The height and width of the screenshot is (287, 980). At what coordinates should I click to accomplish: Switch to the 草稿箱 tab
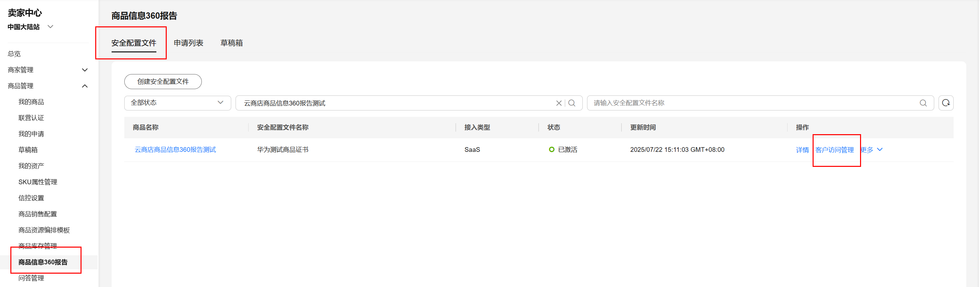(231, 43)
